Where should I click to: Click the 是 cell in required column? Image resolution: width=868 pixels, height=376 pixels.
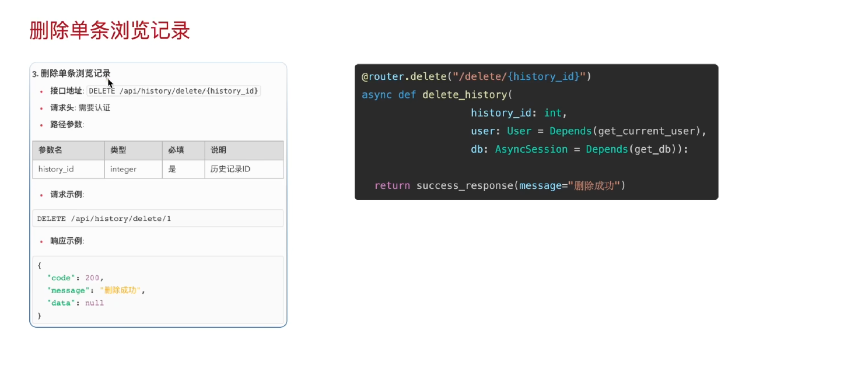(183, 169)
